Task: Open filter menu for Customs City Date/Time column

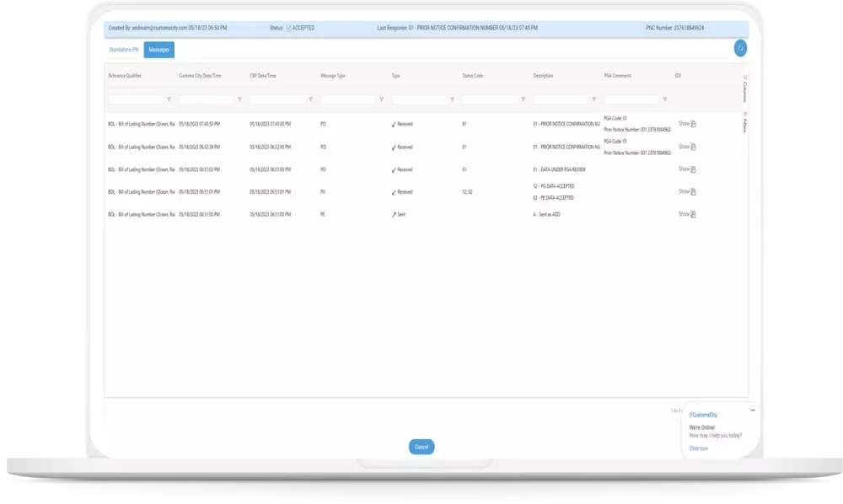Action: (x=239, y=99)
